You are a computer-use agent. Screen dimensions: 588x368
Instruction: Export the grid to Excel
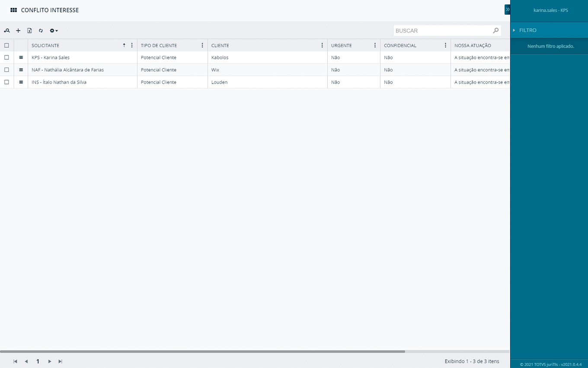[29, 31]
